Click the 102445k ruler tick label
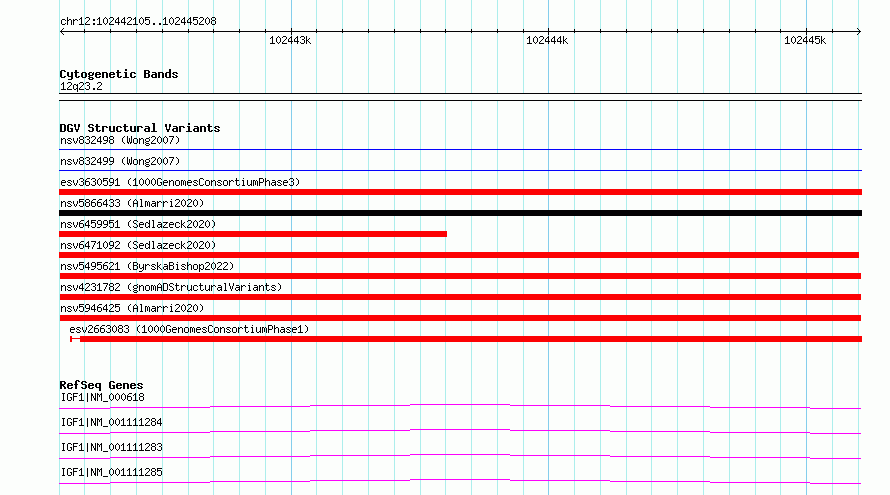The width and height of the screenshot is (890, 495). (x=805, y=40)
